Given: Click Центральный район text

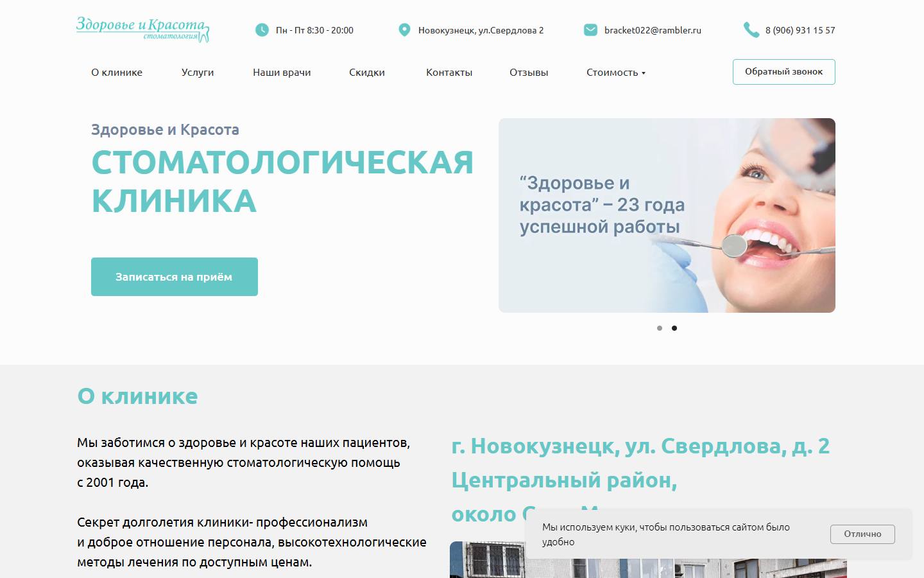Looking at the screenshot, I should [564, 480].
